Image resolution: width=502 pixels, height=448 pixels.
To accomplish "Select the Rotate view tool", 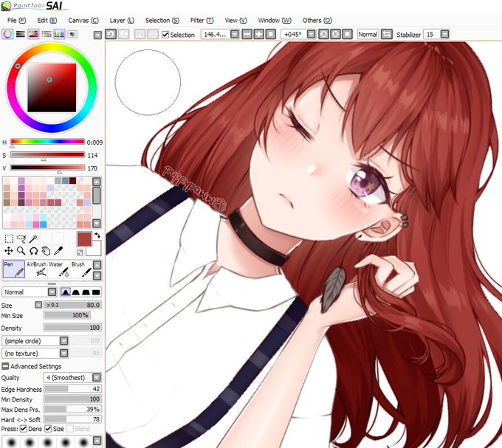I will pos(33,251).
